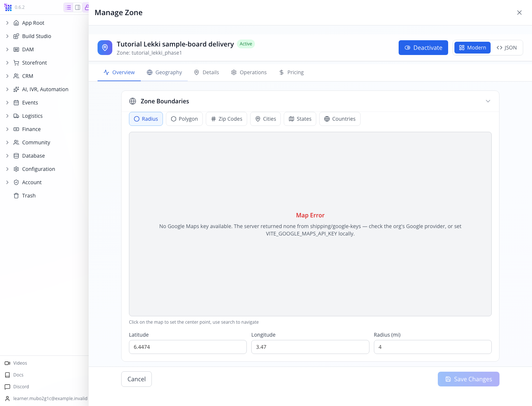Viewport: 532px width, 406px height.
Task: Click the Zone Boundaries globe icon
Action: (133, 101)
